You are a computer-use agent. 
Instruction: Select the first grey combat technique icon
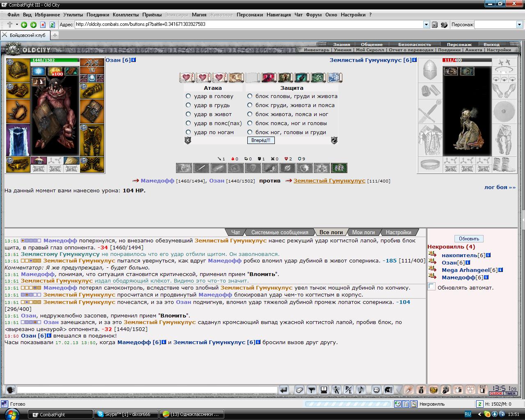184,168
